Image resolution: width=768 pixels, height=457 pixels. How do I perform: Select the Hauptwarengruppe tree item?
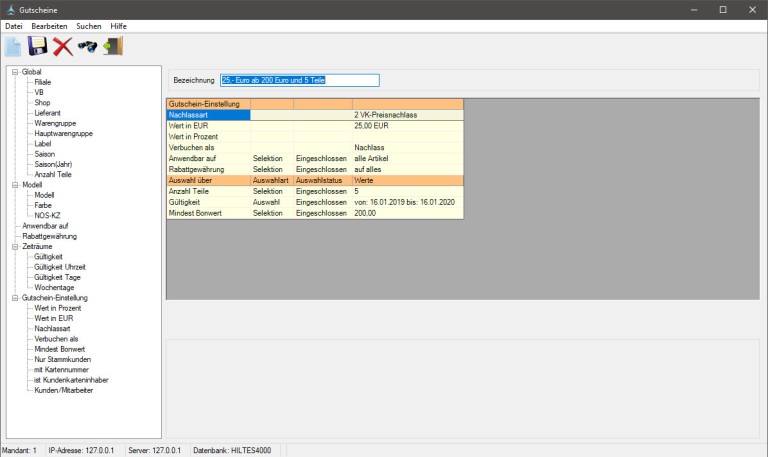65,133
